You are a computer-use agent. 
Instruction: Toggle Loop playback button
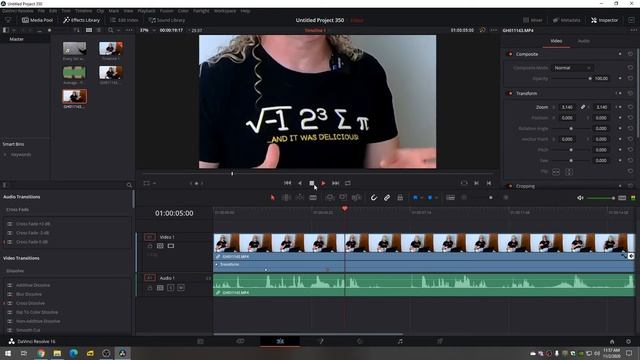pyautogui.click(x=348, y=183)
